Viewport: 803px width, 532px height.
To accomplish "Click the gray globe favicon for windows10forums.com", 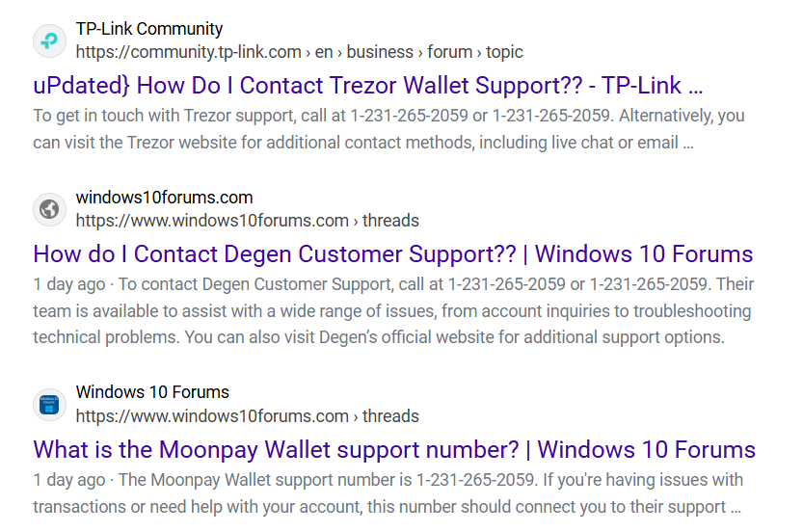I will [50, 209].
